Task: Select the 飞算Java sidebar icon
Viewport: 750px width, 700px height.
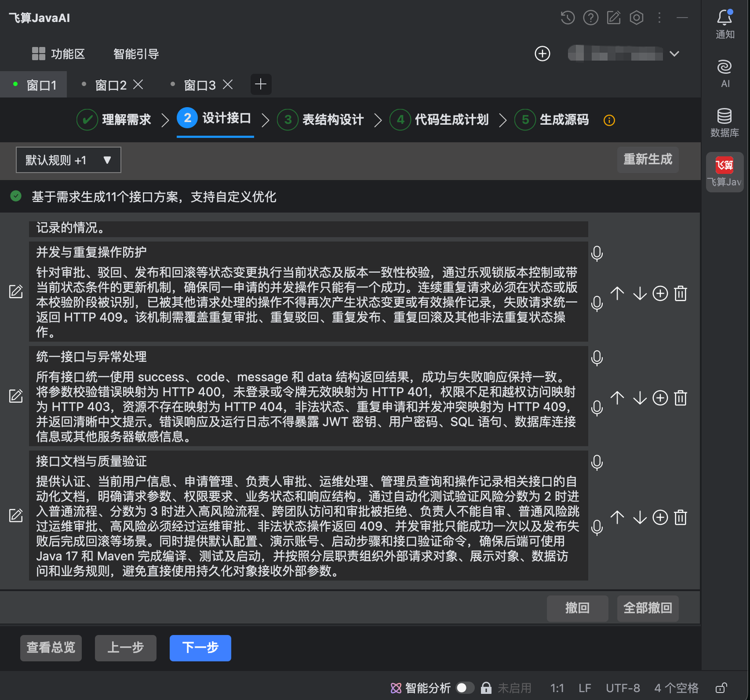Action: (x=725, y=172)
